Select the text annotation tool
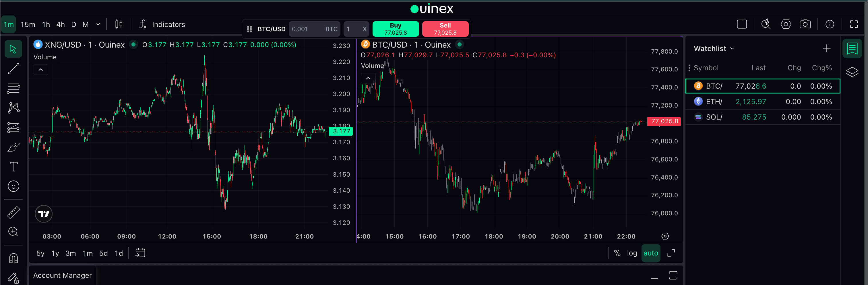This screenshot has height=285, width=868. click(x=13, y=167)
